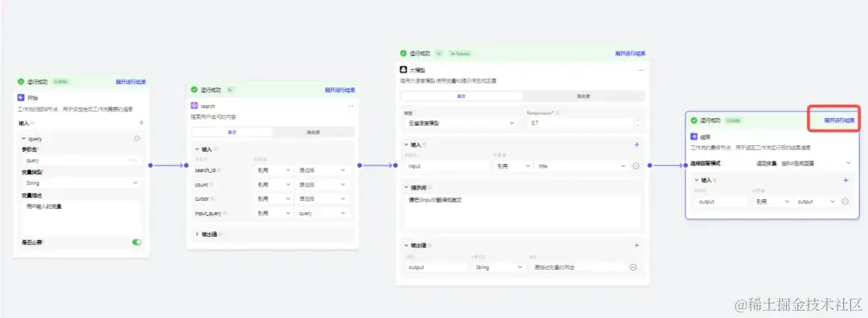
Task: Click the LLM (大模型) node icon
Action: click(x=403, y=70)
